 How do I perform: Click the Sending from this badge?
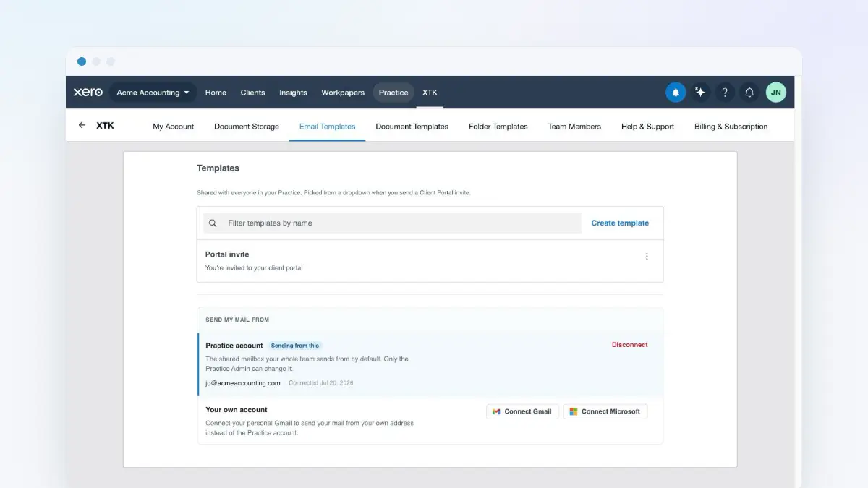pyautogui.click(x=295, y=346)
